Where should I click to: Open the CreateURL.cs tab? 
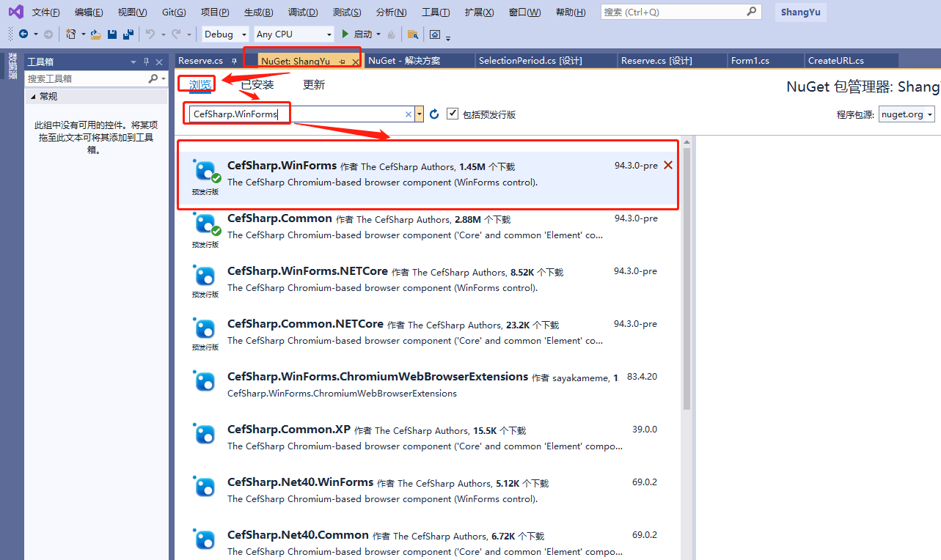click(851, 61)
